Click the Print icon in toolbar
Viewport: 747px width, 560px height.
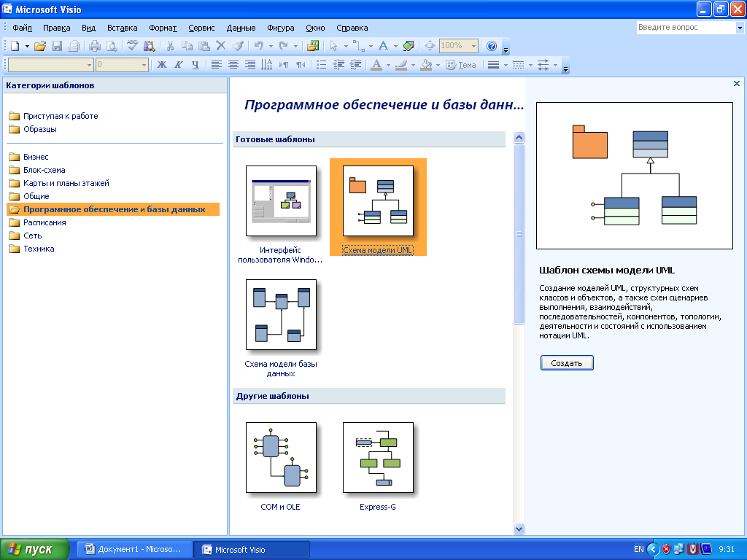[x=95, y=46]
